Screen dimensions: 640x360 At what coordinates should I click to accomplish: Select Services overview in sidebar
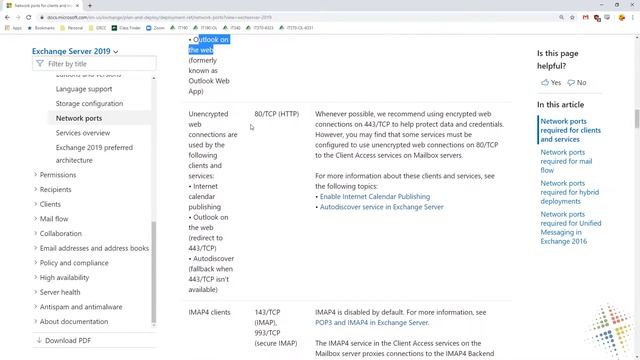click(x=83, y=133)
